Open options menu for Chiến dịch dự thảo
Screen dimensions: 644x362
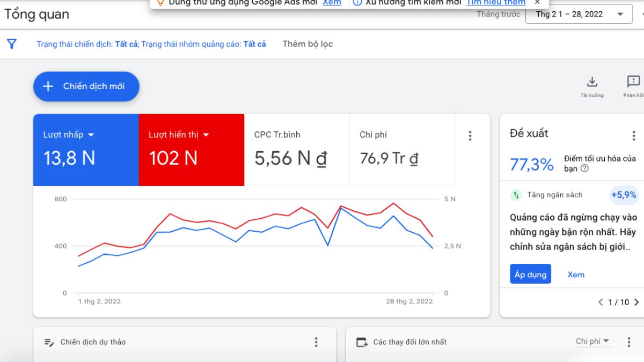coord(316,342)
